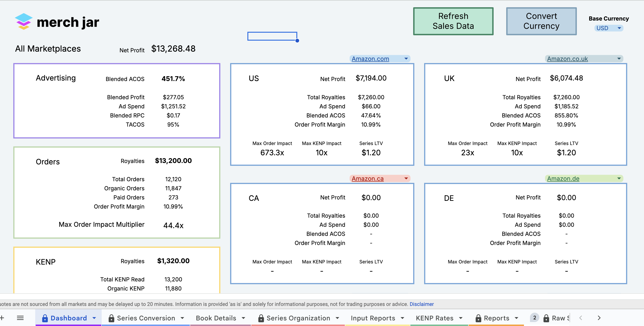This screenshot has width=644, height=326.
Task: Open the Disclaimer link
Action: (x=422, y=304)
